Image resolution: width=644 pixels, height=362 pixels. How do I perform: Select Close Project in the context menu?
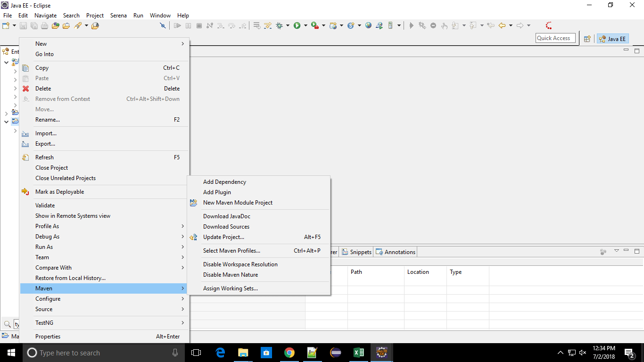click(x=104, y=168)
